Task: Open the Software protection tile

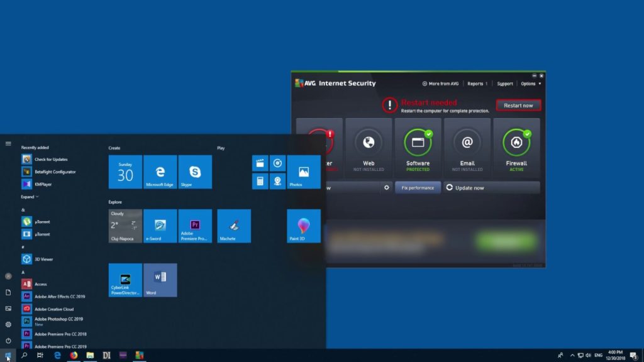Action: [x=418, y=148]
